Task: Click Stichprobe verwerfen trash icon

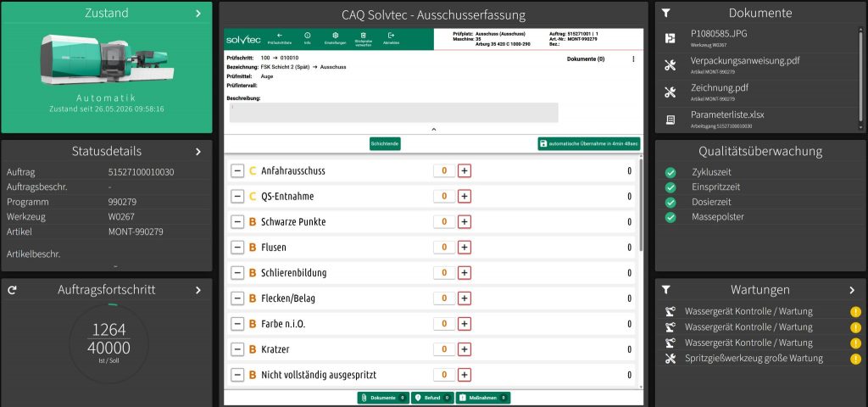Action: [x=363, y=36]
